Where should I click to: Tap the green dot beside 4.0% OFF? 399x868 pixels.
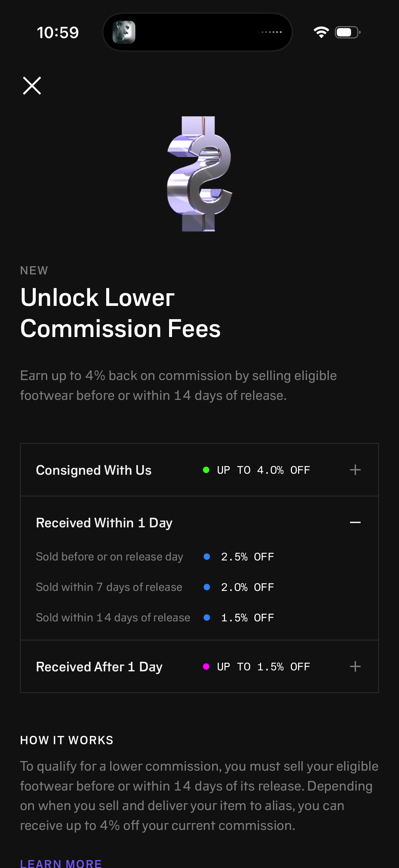pyautogui.click(x=206, y=470)
